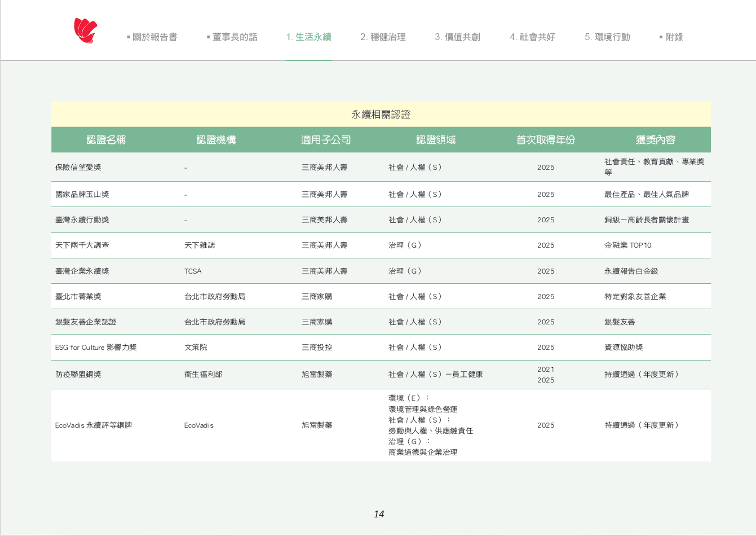
Task: Go to the 2. 穩健治理 section
Action: point(383,37)
